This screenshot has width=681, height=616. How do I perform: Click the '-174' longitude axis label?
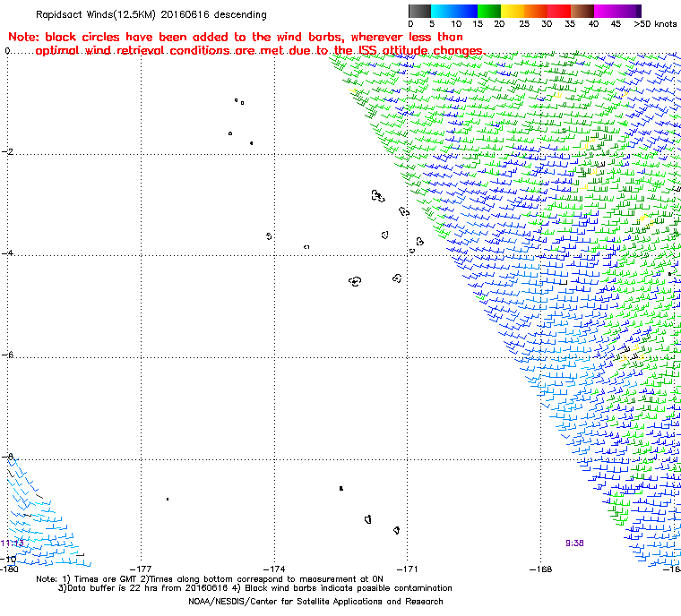click(x=274, y=569)
